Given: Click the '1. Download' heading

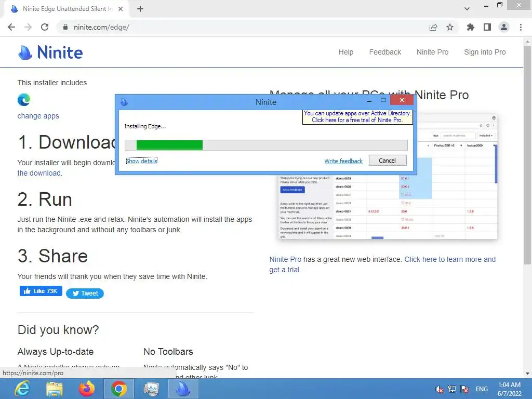Looking at the screenshot, I should (66, 142).
